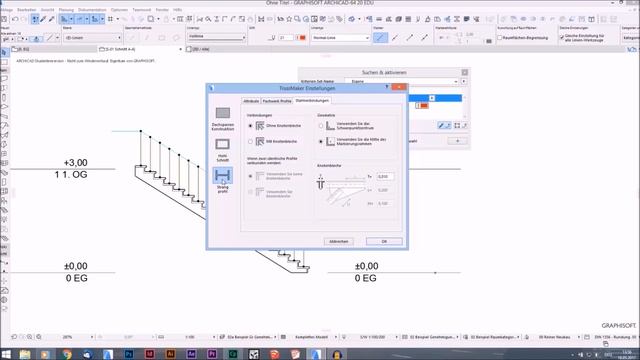Click the star favorites icon in toolbar
The height and width of the screenshot is (360, 640).
point(289,19)
